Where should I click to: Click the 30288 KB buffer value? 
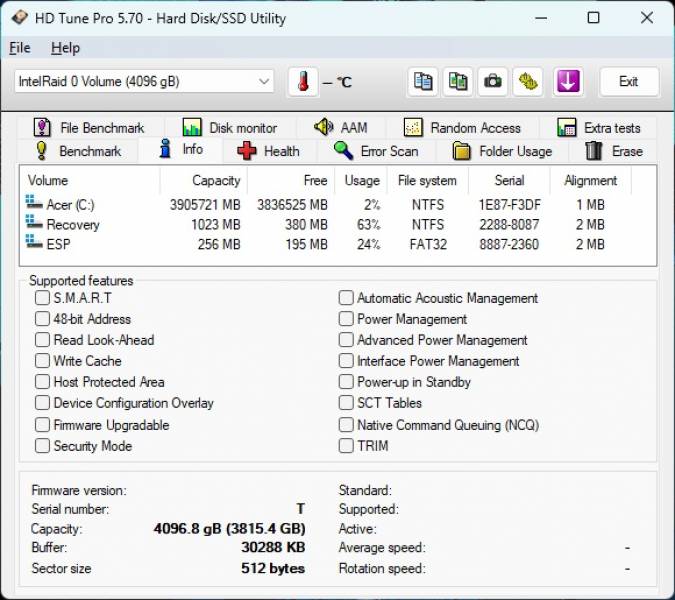pyautogui.click(x=273, y=547)
